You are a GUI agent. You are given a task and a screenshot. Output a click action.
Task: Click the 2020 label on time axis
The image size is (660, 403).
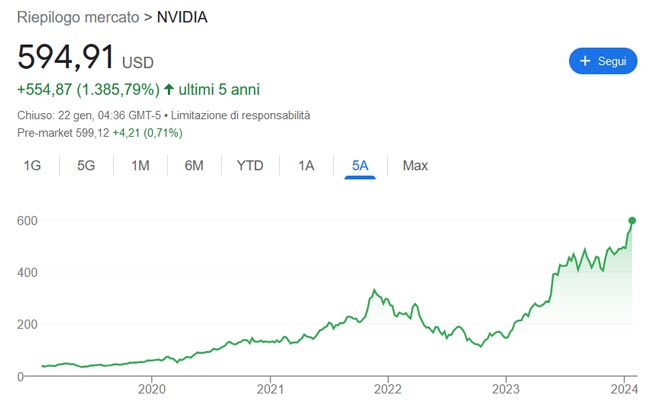[x=151, y=390]
